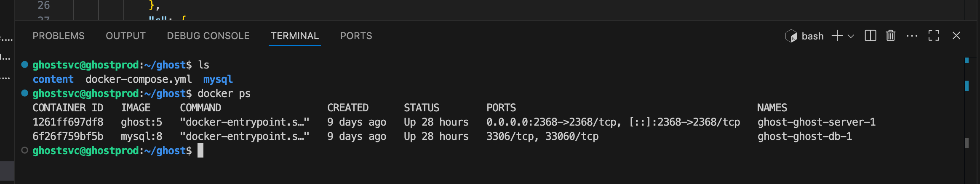The width and height of the screenshot is (980, 184).
Task: Click the ls command status dot
Action: (25, 65)
